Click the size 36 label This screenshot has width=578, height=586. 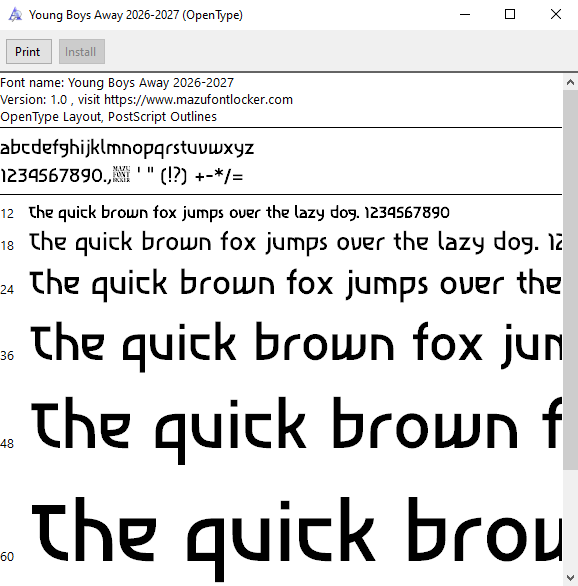click(x=7, y=356)
